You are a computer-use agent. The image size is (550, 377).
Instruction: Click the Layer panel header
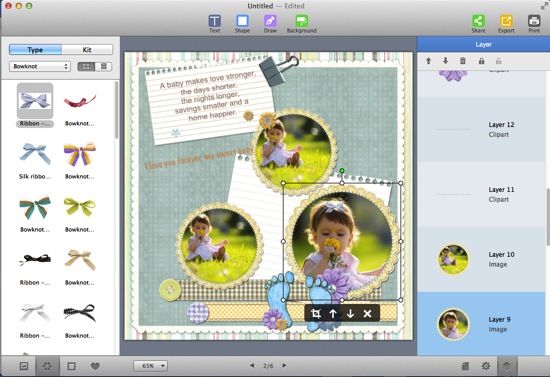click(x=483, y=45)
